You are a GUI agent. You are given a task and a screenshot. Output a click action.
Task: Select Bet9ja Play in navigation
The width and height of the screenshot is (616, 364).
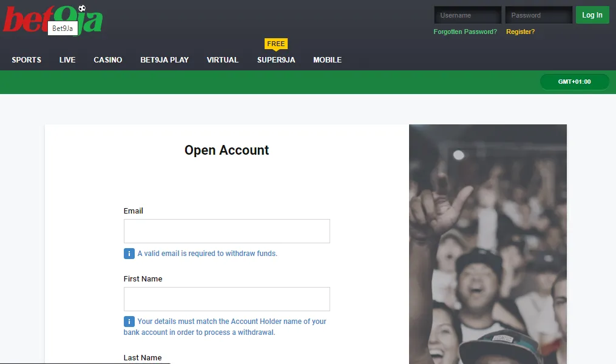[x=164, y=60]
